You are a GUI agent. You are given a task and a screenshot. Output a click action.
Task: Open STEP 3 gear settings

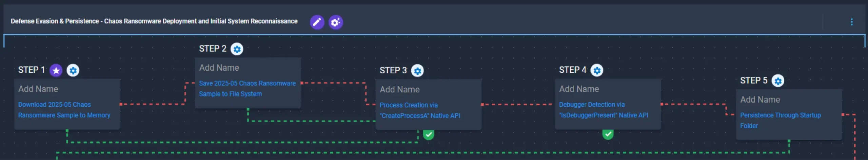[x=417, y=71]
